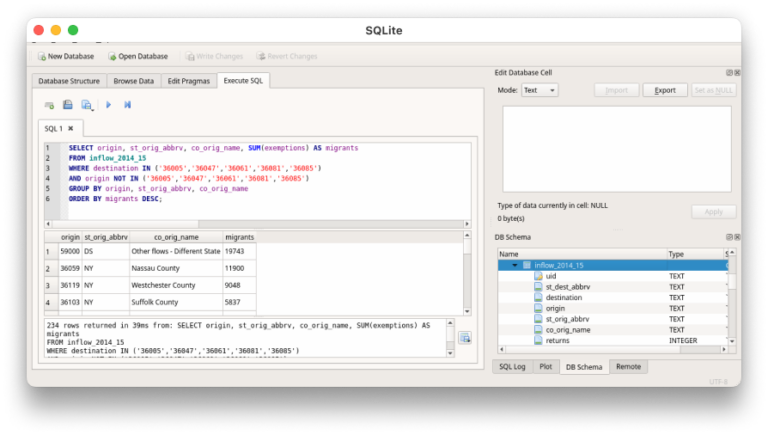Click the Export button
Screen dimensions: 768x435
pos(665,90)
